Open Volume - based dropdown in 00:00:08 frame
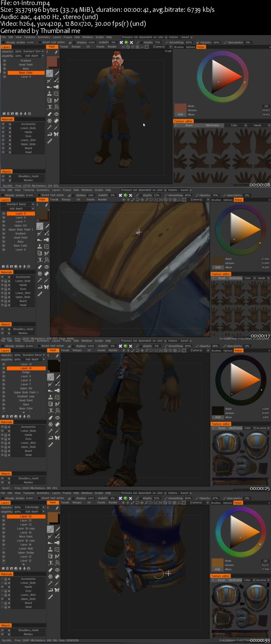 (181, 37)
